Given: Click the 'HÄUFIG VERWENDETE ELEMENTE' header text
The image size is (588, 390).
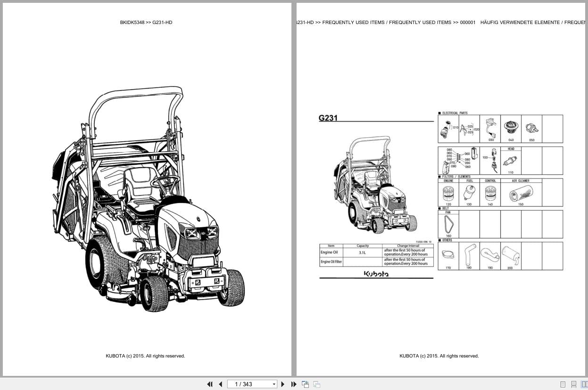Looking at the screenshot, I should coord(520,23).
